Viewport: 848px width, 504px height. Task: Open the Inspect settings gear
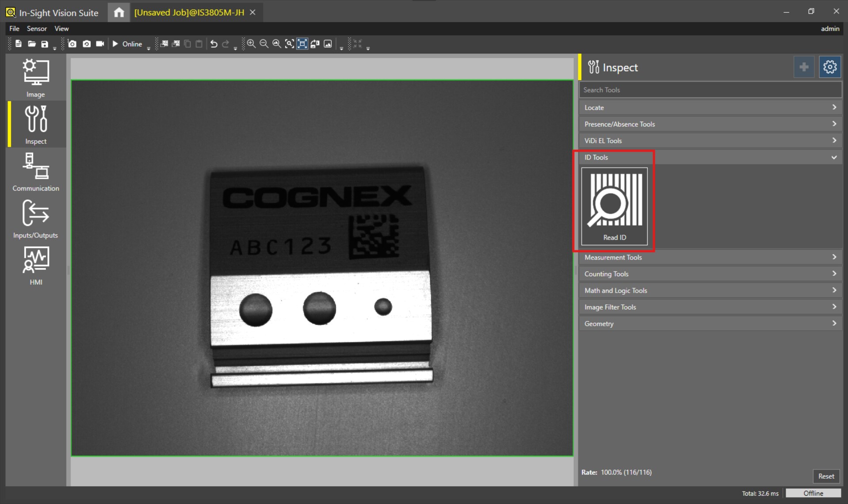[x=829, y=67]
